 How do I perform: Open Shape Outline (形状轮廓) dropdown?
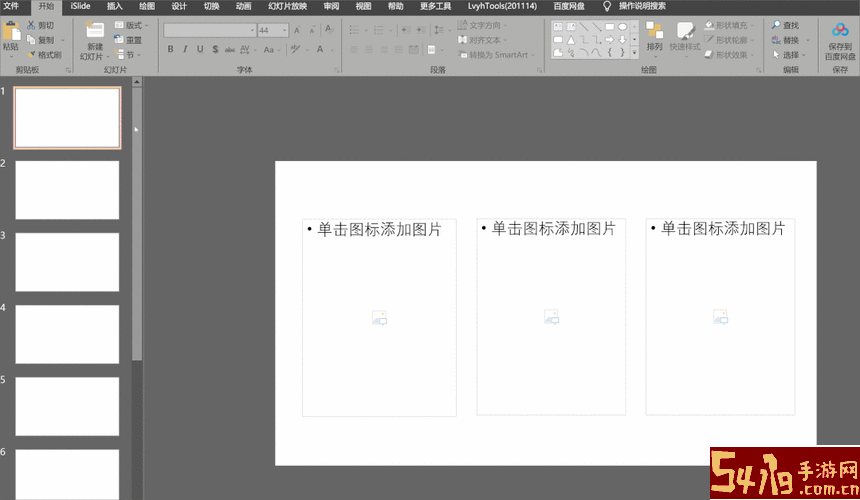729,40
